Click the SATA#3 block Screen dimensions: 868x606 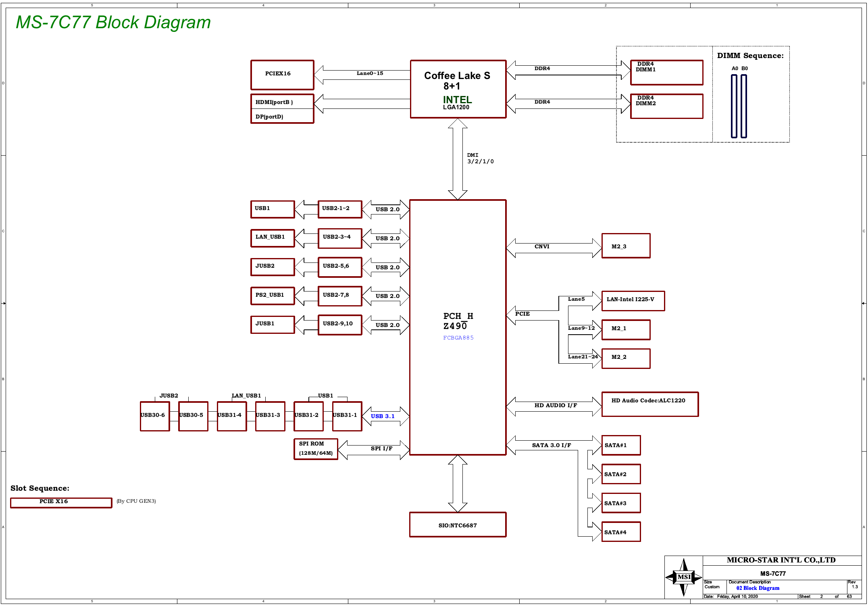pos(621,503)
